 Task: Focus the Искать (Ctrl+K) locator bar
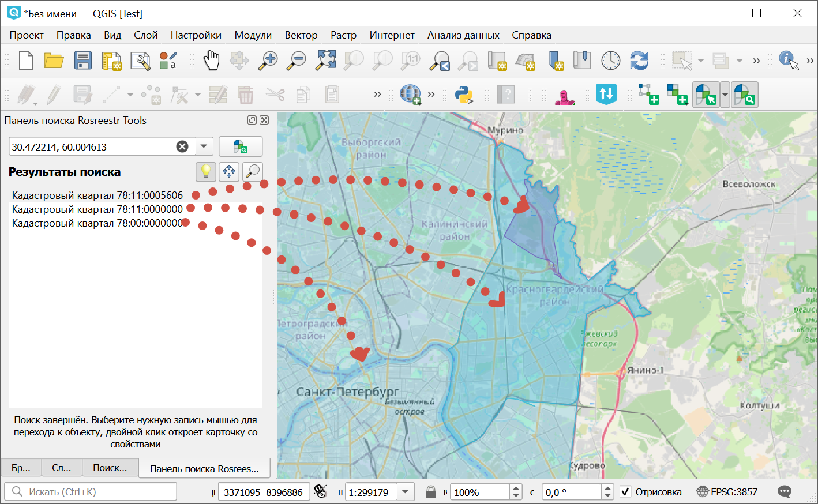point(91,492)
